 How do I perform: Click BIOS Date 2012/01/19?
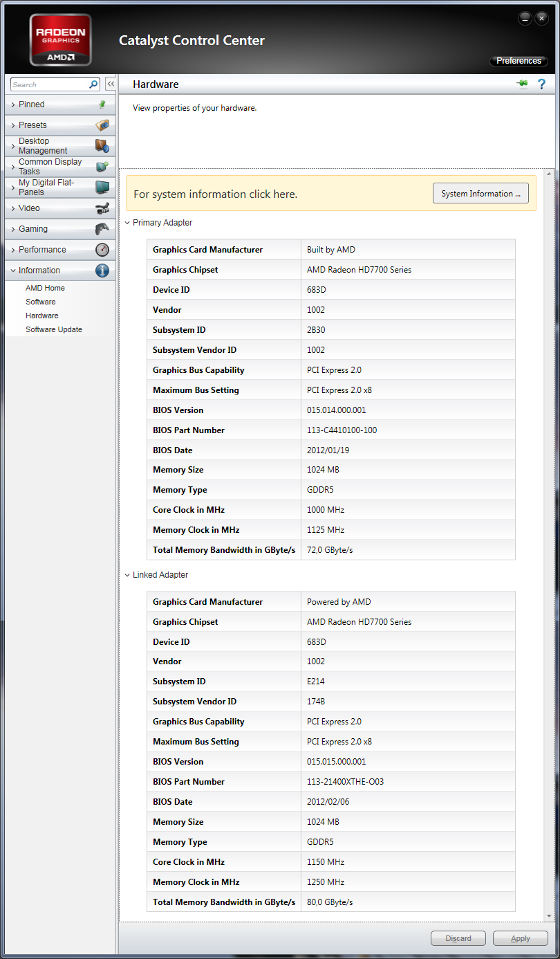pyautogui.click(x=327, y=450)
